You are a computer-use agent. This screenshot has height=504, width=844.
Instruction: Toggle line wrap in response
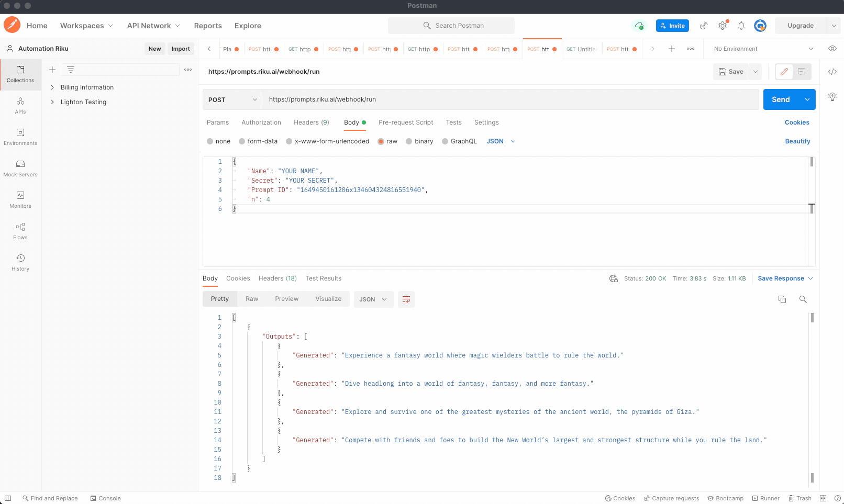tap(406, 299)
